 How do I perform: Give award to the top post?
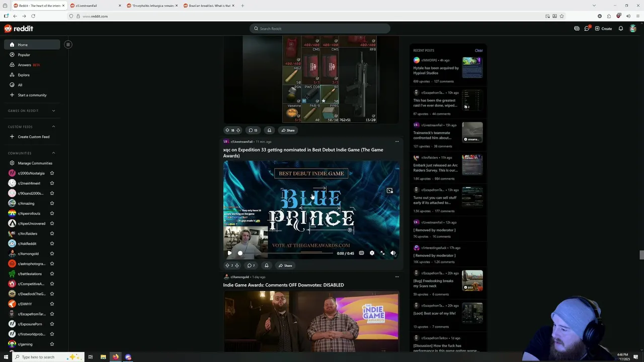click(269, 130)
